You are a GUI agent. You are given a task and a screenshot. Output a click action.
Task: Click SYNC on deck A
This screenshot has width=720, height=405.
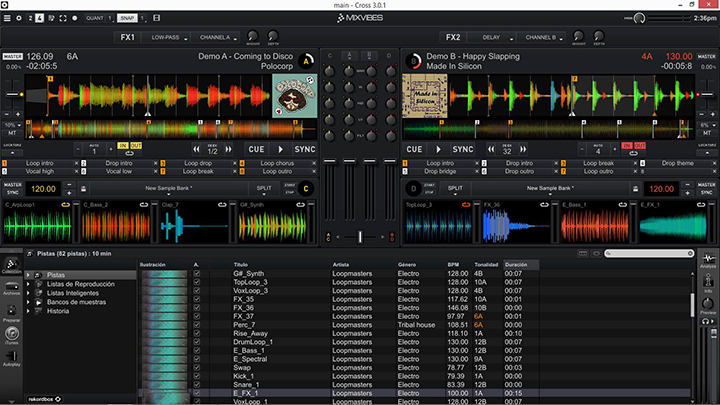304,149
